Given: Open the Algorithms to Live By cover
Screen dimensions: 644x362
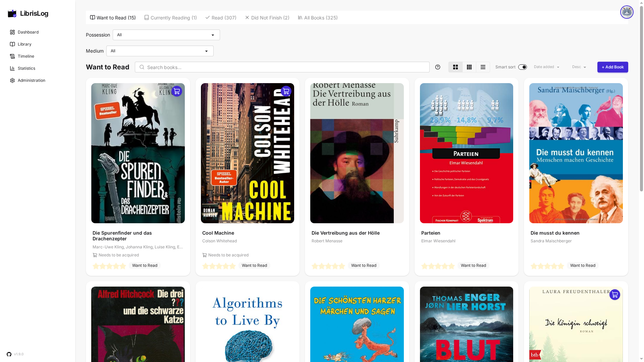Looking at the screenshot, I should [248, 324].
